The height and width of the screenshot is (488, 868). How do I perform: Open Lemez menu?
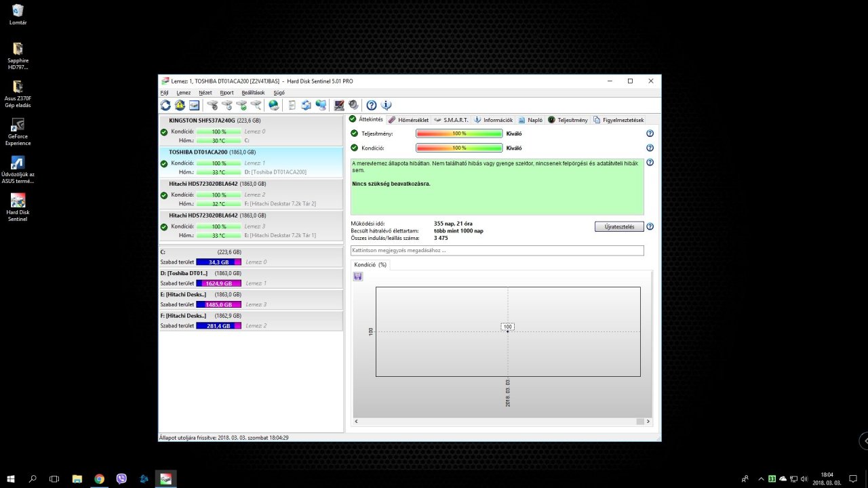(x=183, y=92)
